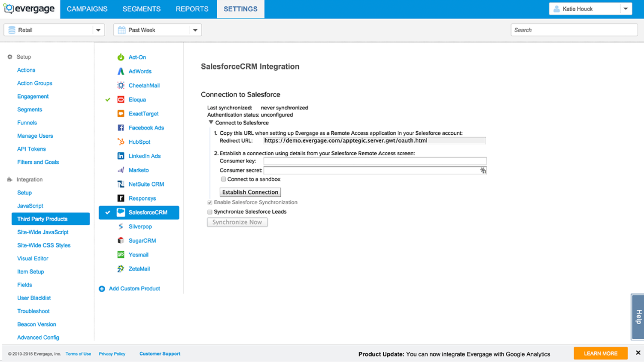The image size is (644, 362).
Task: Select the HubSpot integration icon
Action: (x=121, y=142)
